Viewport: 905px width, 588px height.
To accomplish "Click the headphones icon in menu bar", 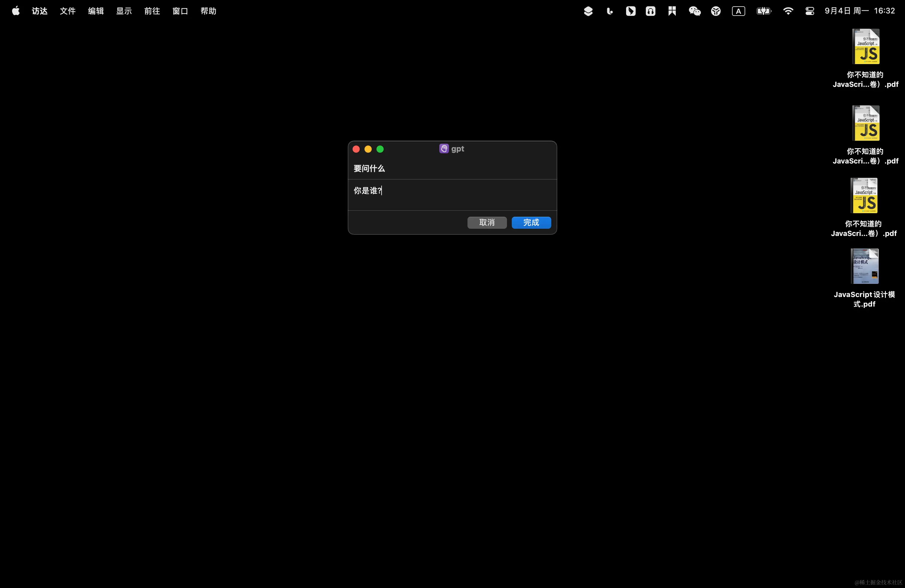I will point(650,11).
